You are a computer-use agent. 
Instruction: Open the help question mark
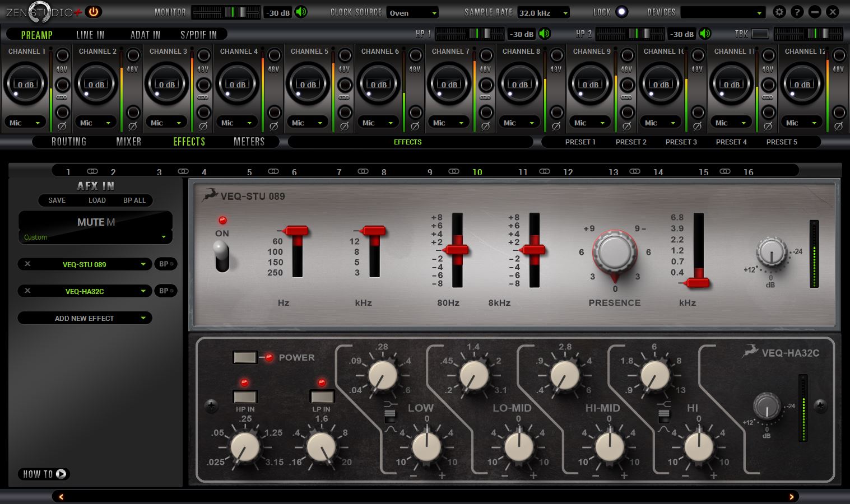tap(797, 12)
